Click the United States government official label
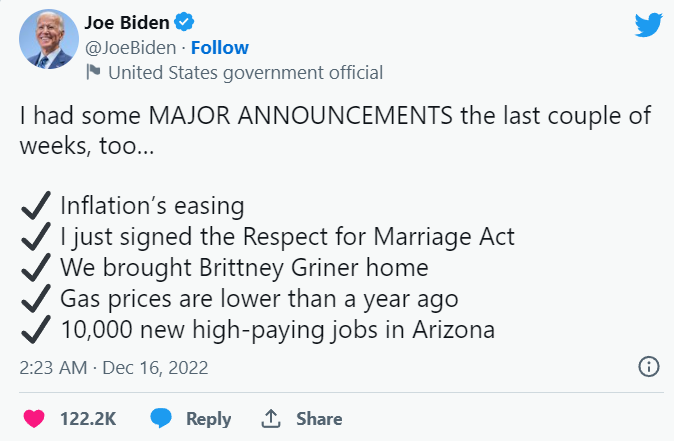674x441 pixels. [244, 72]
